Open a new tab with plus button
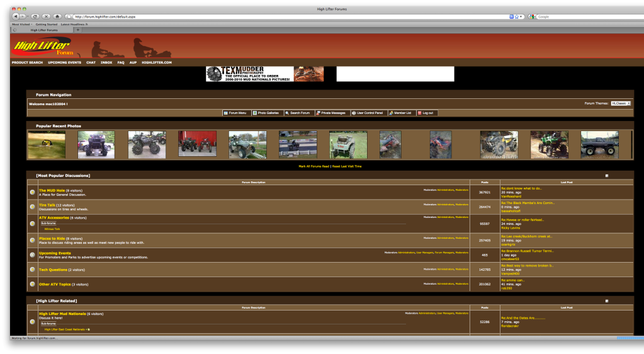 click(77, 30)
